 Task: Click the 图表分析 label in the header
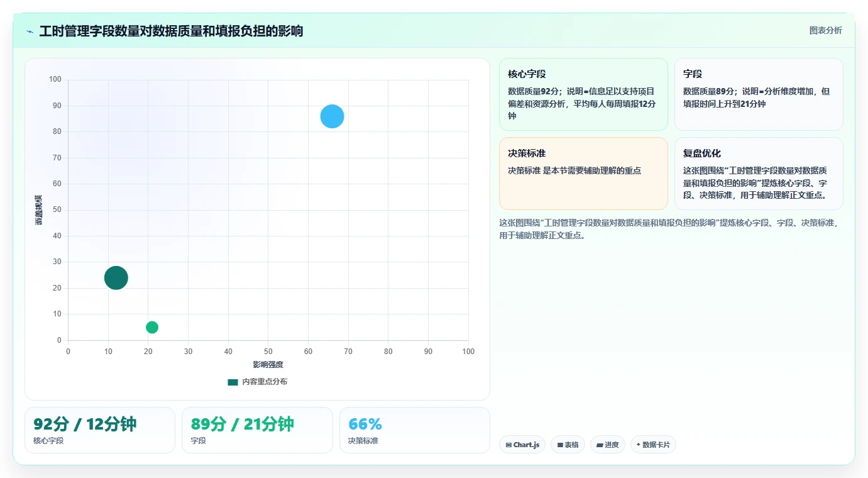pyautogui.click(x=825, y=30)
